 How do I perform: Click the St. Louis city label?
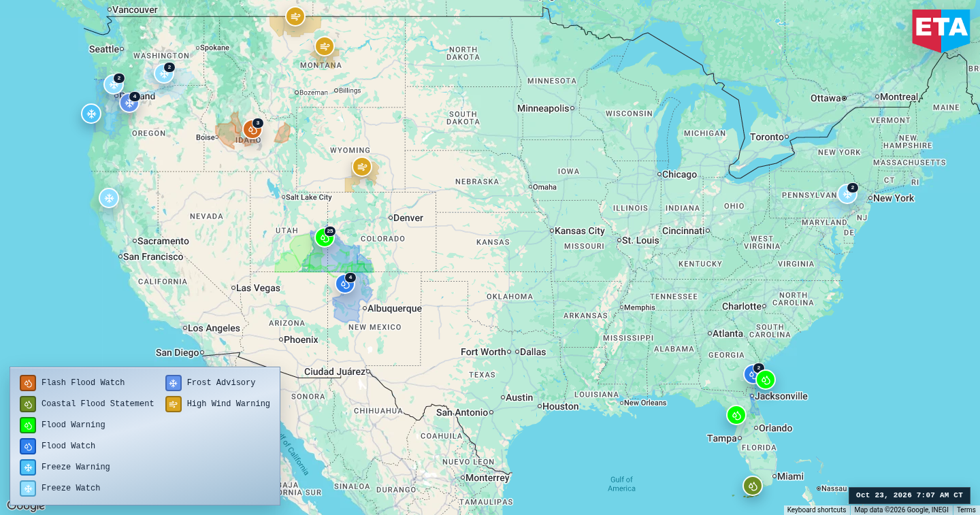(x=640, y=241)
